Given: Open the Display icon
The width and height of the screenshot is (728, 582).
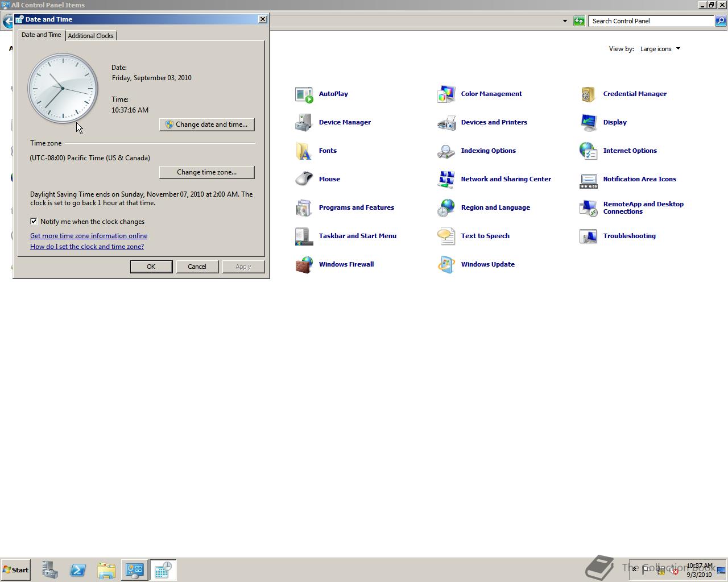Looking at the screenshot, I should click(589, 123).
